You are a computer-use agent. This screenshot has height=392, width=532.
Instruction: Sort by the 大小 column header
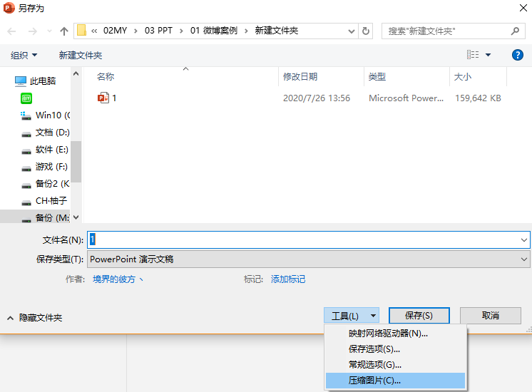(462, 77)
